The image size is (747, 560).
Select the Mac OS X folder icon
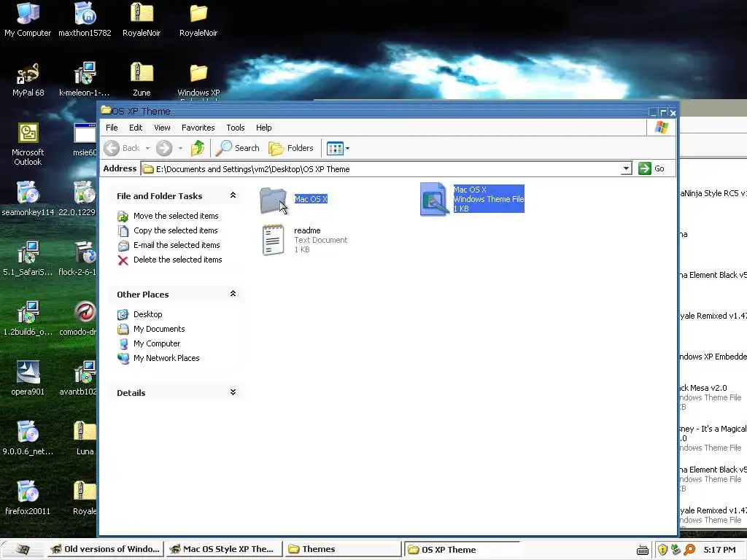(273, 200)
